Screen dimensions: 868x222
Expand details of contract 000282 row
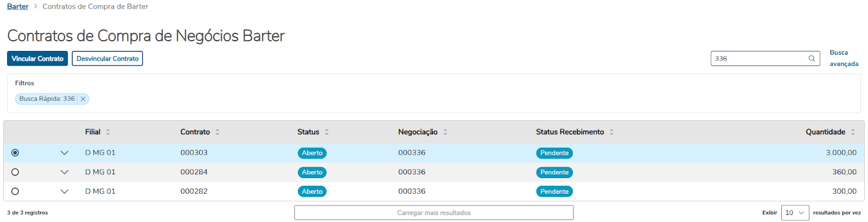[65, 191]
